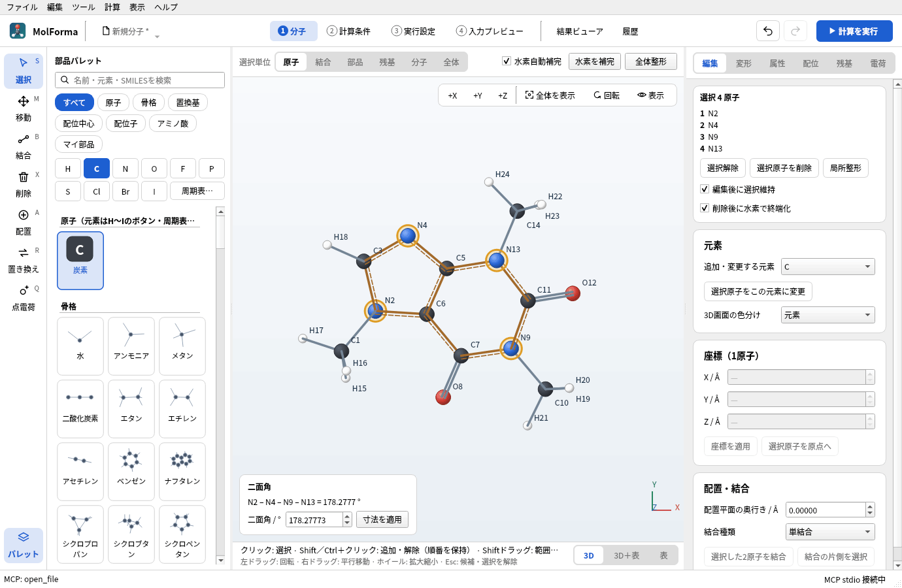
Task: Open the 表示 eye display options
Action: [x=651, y=95]
